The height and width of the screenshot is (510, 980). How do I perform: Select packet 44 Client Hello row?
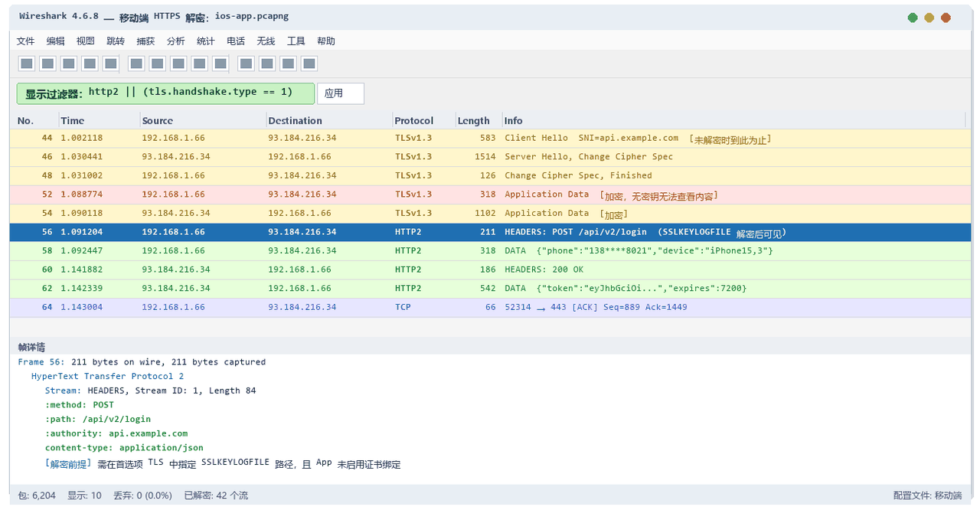(x=490, y=138)
